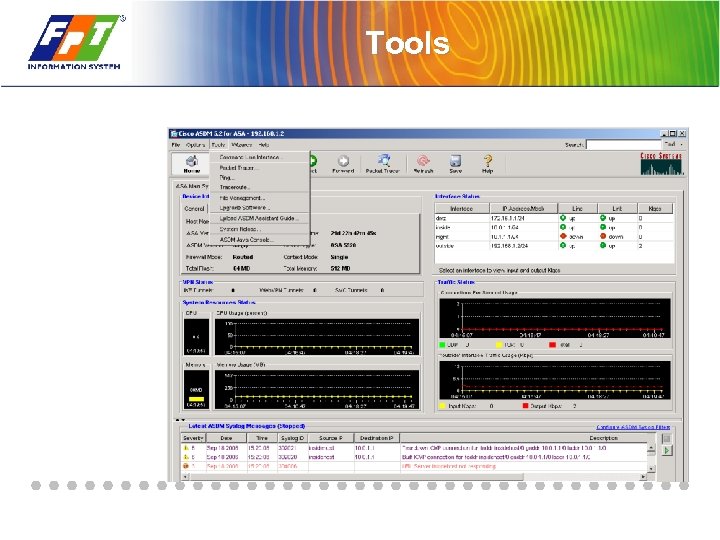Image resolution: width=720 pixels, height=540 pixels.
Task: Open the File menu
Action: click(175, 145)
